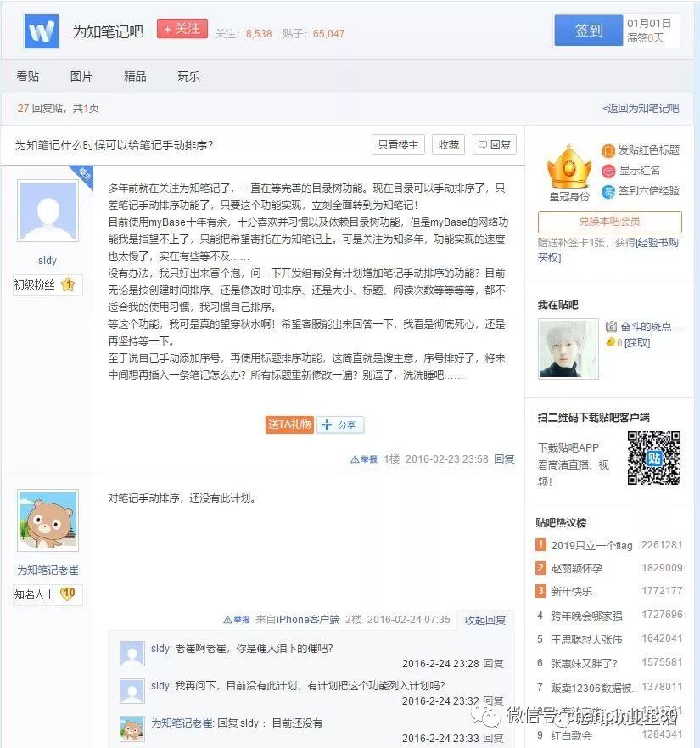Open my profile photo under 我在贴吧
Image resolution: width=700 pixels, height=748 pixels.
[x=568, y=349]
